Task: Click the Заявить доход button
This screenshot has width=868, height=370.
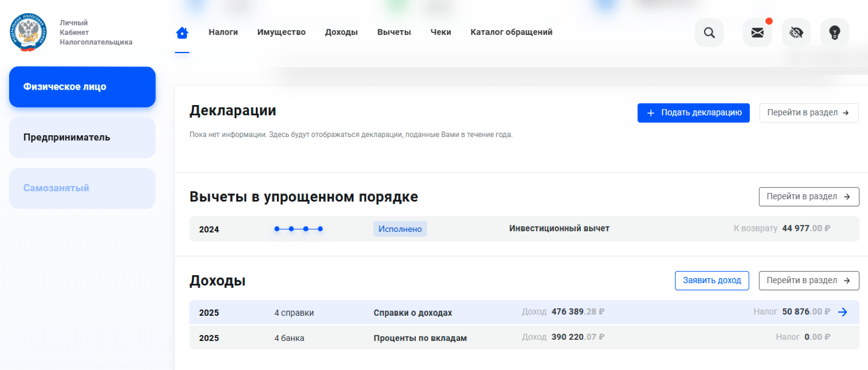Action: point(712,280)
